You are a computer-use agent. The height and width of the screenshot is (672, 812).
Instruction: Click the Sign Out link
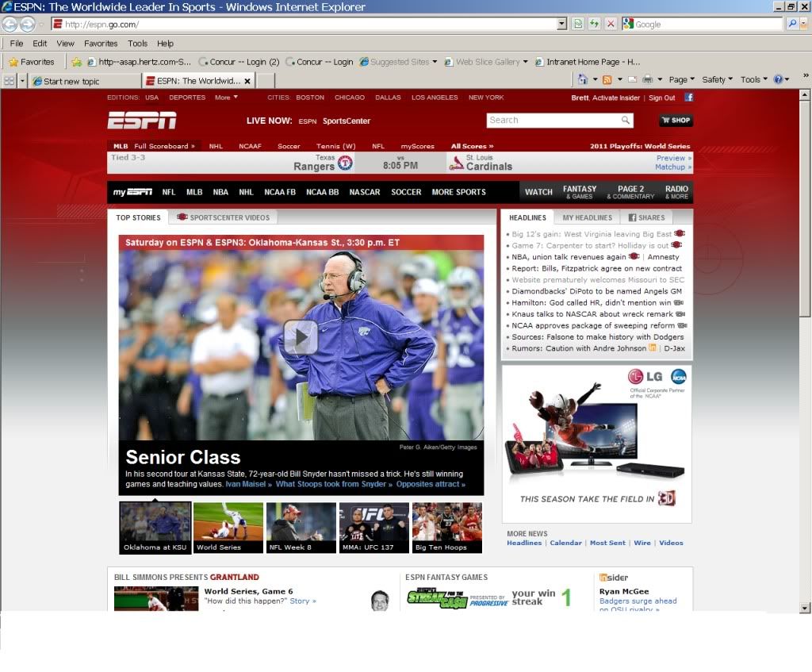click(x=662, y=98)
